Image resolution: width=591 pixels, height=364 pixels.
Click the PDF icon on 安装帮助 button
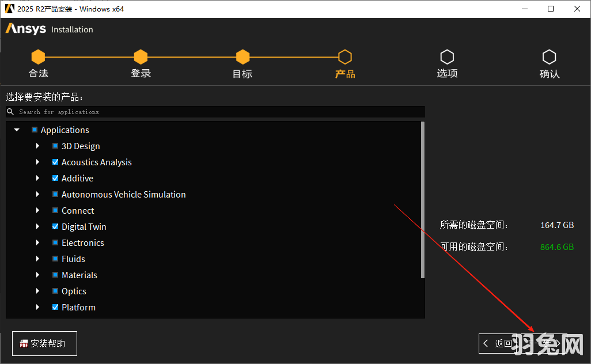tap(24, 343)
